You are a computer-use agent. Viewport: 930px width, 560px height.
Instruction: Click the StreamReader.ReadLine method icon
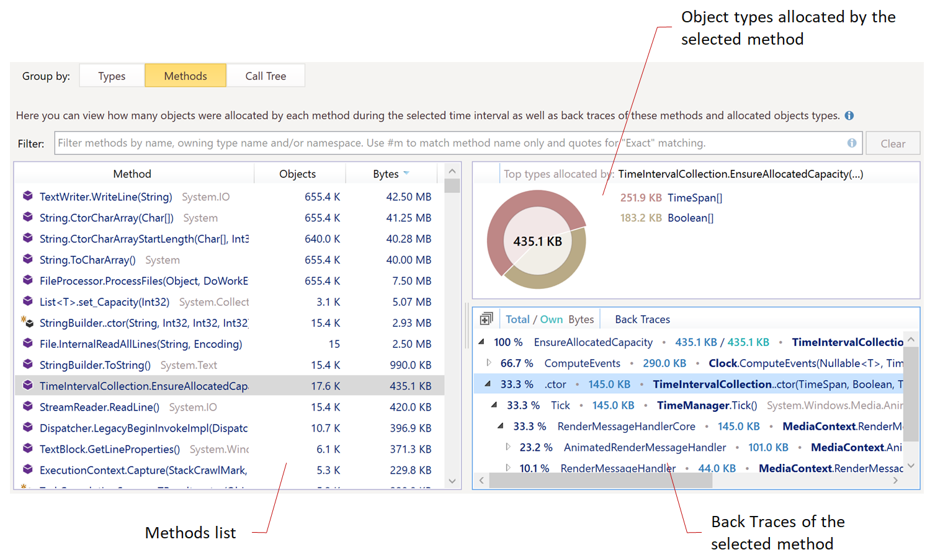point(28,407)
